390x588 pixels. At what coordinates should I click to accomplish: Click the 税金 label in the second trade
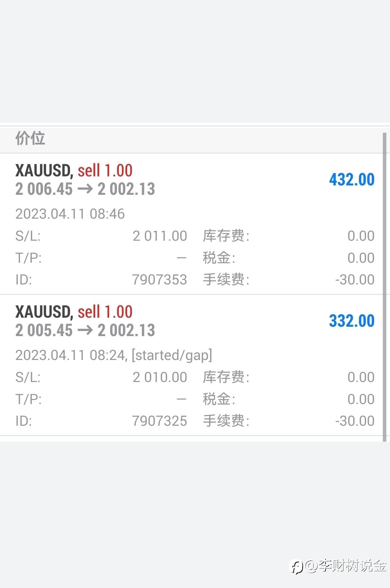tap(219, 399)
